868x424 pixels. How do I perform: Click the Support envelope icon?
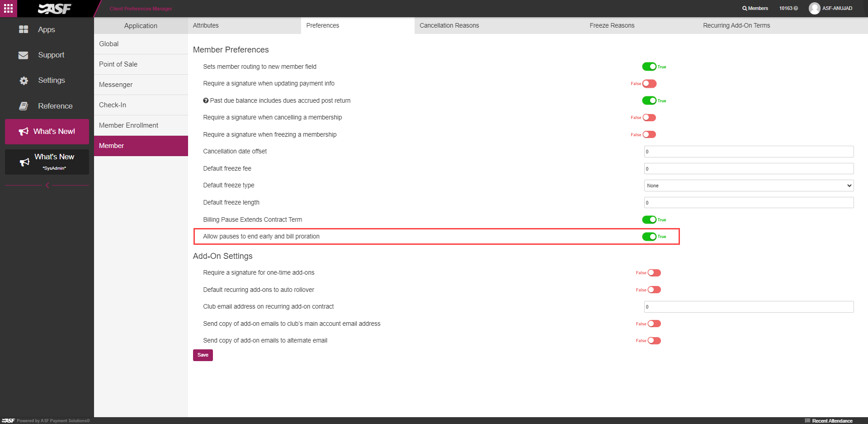pyautogui.click(x=24, y=55)
